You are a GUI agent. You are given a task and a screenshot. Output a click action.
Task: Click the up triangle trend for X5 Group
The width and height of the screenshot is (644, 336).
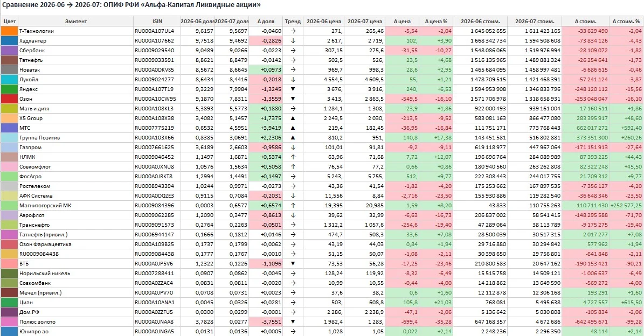click(293, 118)
